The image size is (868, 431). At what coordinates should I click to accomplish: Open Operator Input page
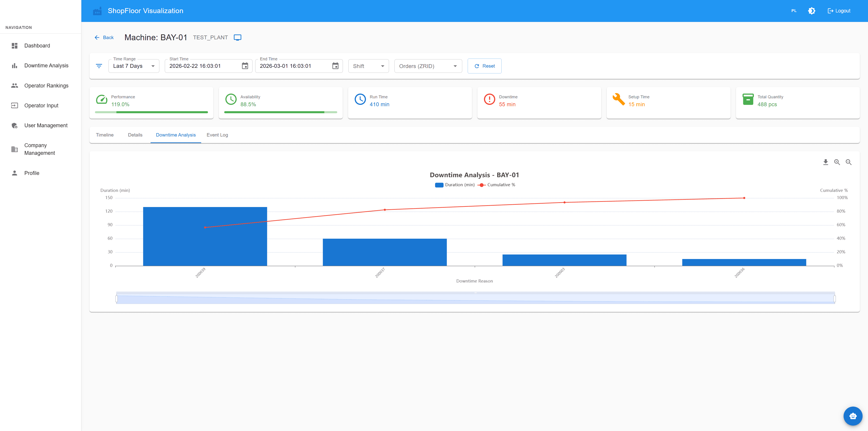[x=40, y=106]
